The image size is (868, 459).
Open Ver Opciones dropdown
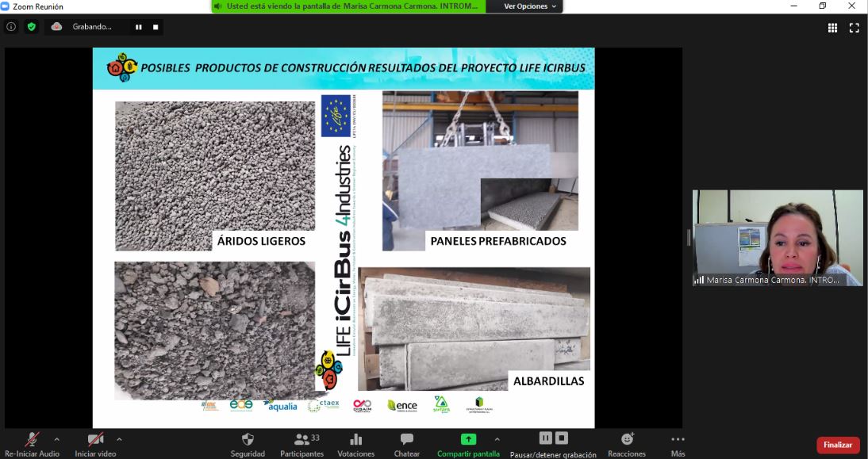tap(530, 6)
